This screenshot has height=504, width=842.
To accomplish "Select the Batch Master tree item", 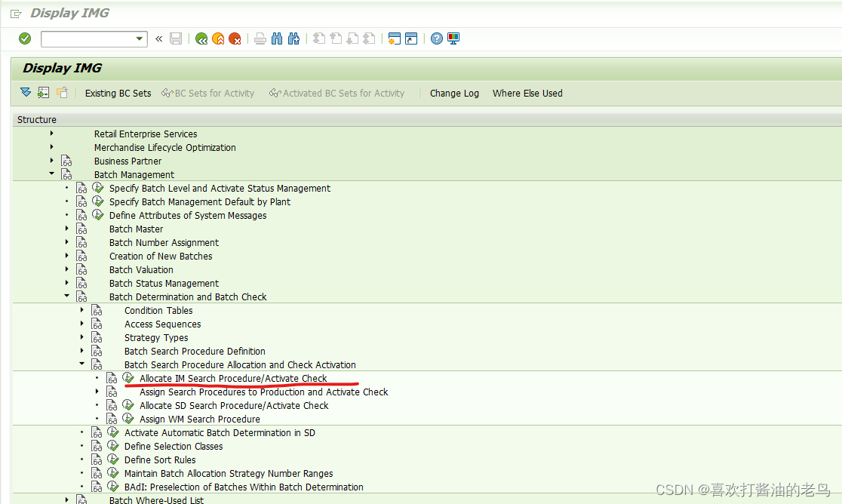I will pos(136,229).
